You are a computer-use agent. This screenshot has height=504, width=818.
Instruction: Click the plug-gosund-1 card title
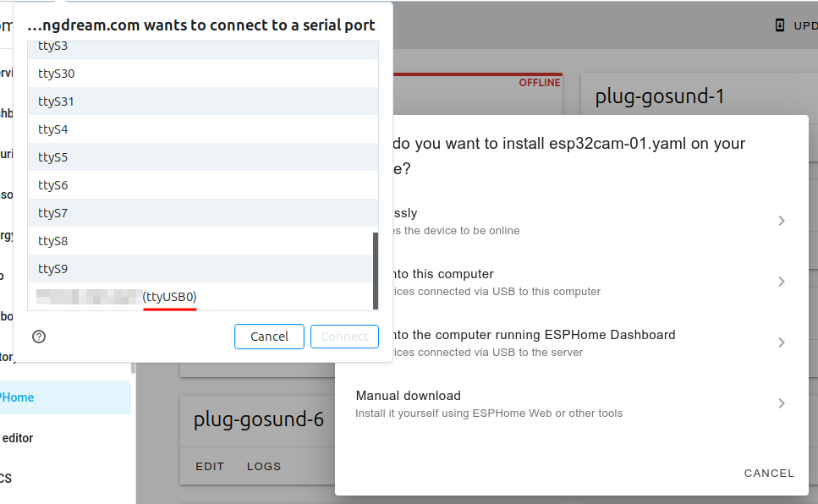(x=660, y=96)
